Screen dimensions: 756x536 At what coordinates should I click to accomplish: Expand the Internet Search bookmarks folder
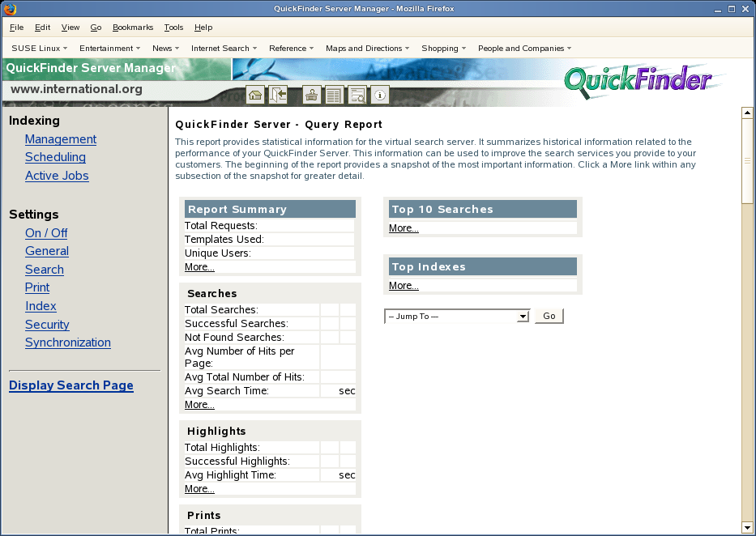[x=224, y=48]
